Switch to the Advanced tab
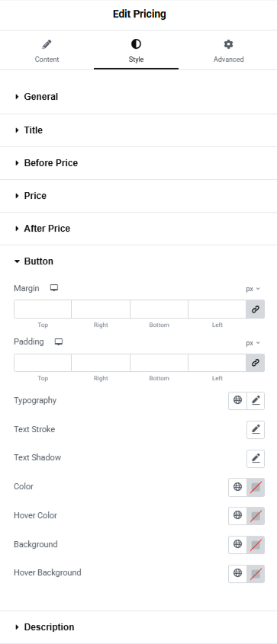Viewport: 277px width, 644px height. pos(228,51)
